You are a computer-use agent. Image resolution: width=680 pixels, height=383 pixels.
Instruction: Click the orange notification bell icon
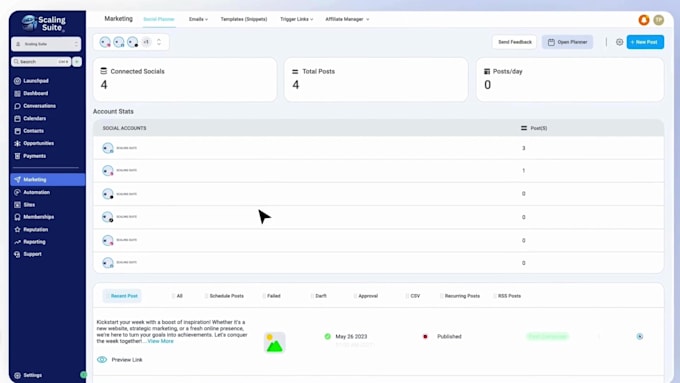(644, 20)
